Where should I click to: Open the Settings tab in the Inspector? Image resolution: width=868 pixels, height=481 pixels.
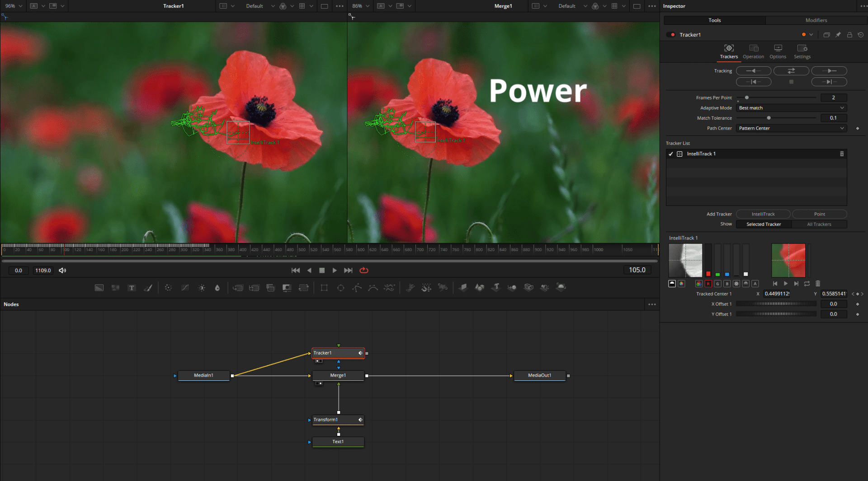802,52
